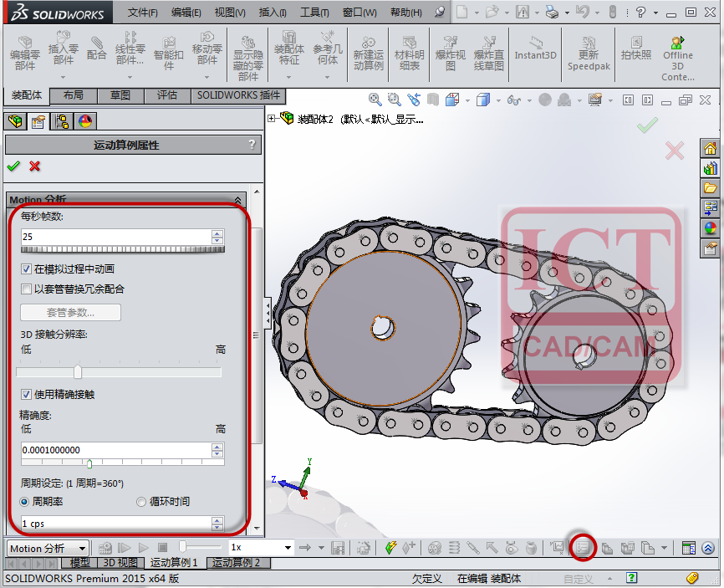Viewport: 724px width, 588px height.
Task: Click the frames per second input field
Action: pyautogui.click(x=116, y=237)
